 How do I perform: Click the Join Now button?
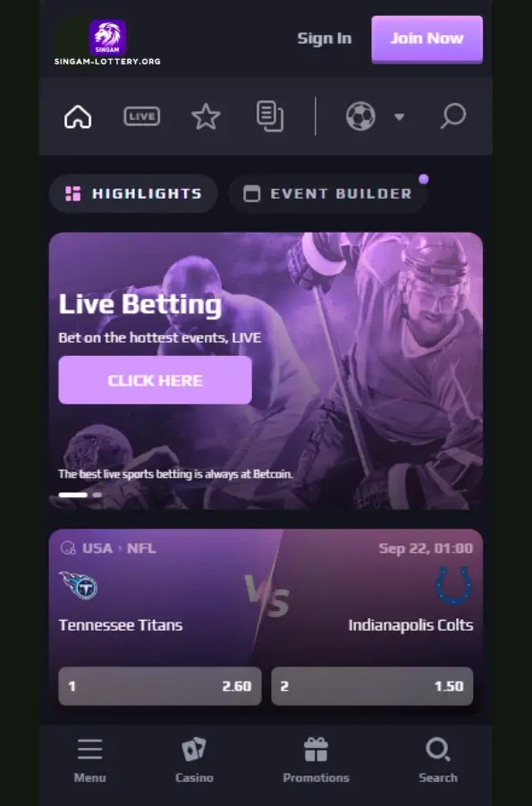point(427,39)
